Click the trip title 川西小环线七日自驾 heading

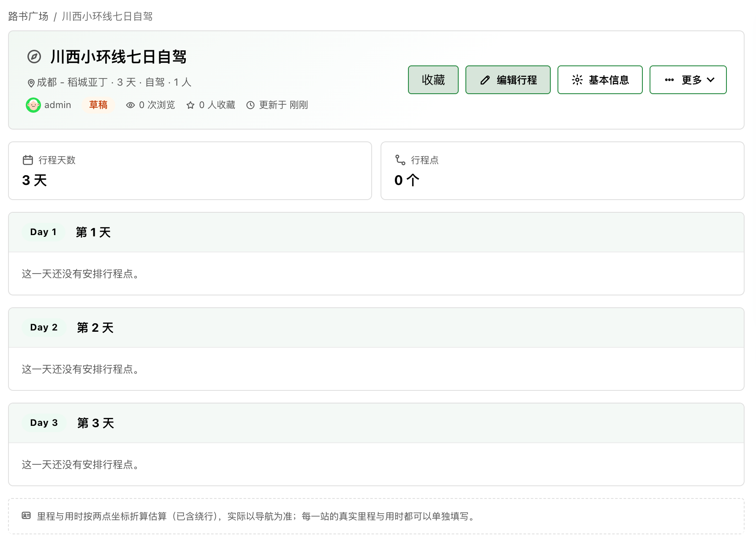[119, 57]
